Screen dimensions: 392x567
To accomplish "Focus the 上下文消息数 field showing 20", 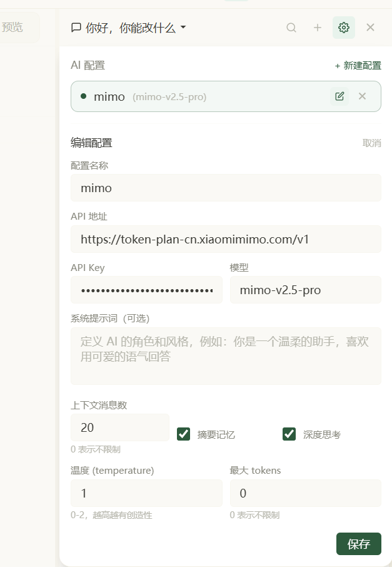I will tap(120, 427).
